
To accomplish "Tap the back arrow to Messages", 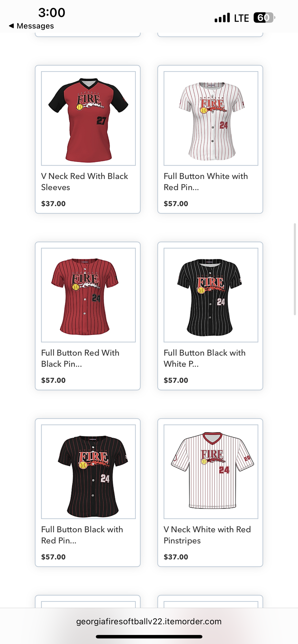I will 12,26.
